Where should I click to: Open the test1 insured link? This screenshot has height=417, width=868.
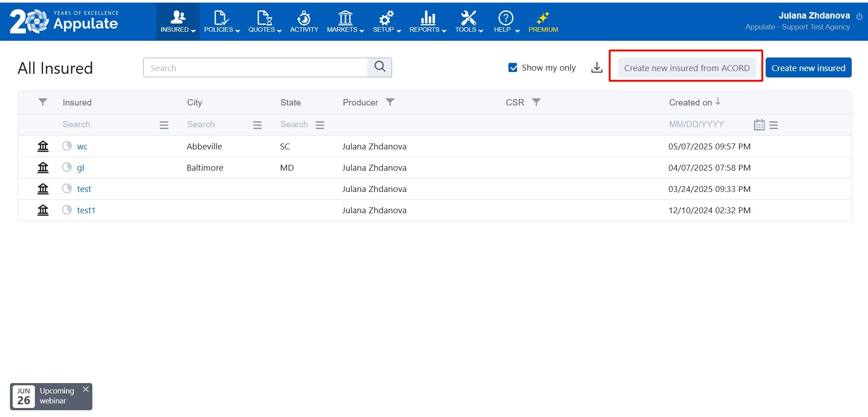click(86, 210)
